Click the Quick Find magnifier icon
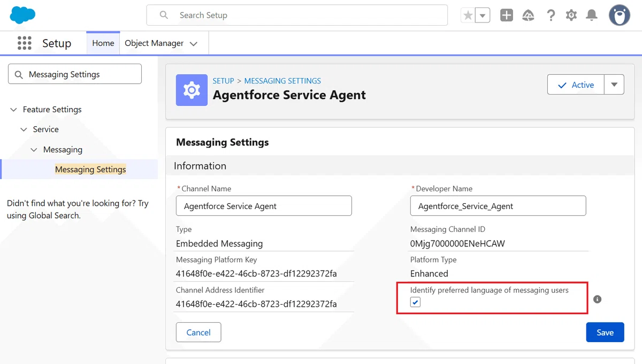 pos(19,74)
